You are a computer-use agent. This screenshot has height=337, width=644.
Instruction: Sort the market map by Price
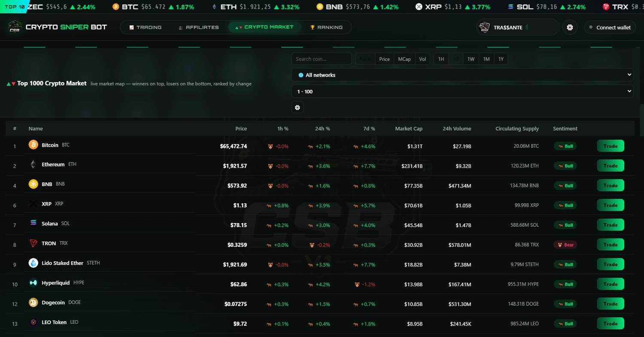click(x=384, y=59)
